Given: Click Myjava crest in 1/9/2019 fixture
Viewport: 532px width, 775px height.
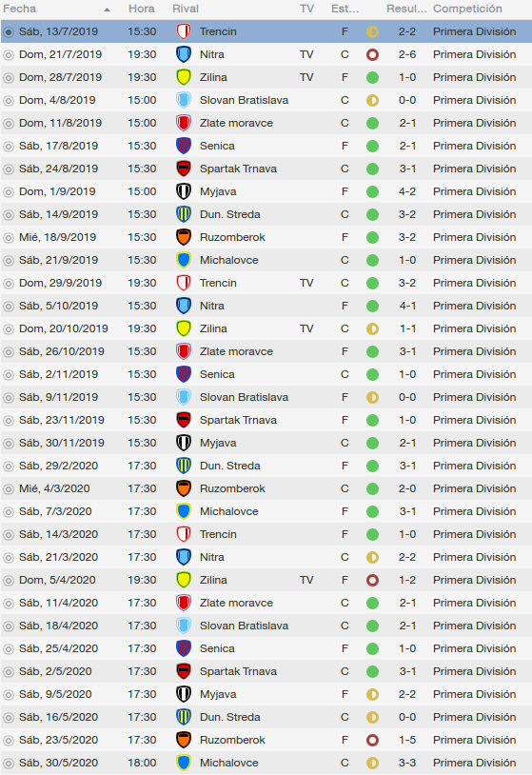Looking at the screenshot, I should [x=184, y=191].
